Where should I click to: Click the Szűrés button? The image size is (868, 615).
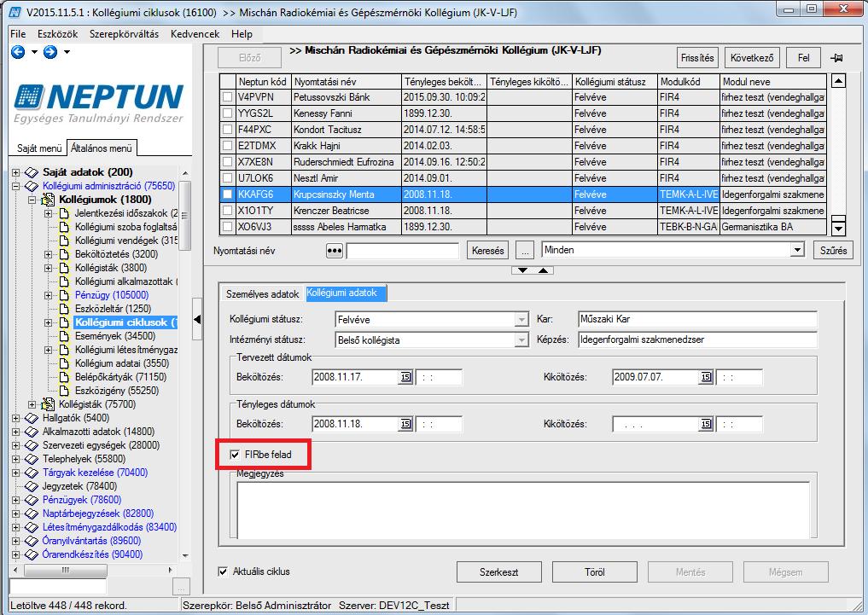(x=833, y=251)
